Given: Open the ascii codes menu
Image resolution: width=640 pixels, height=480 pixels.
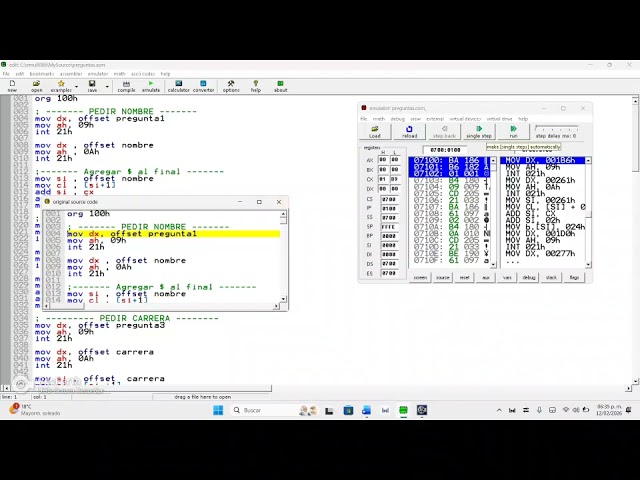Looking at the screenshot, I should 143,74.
